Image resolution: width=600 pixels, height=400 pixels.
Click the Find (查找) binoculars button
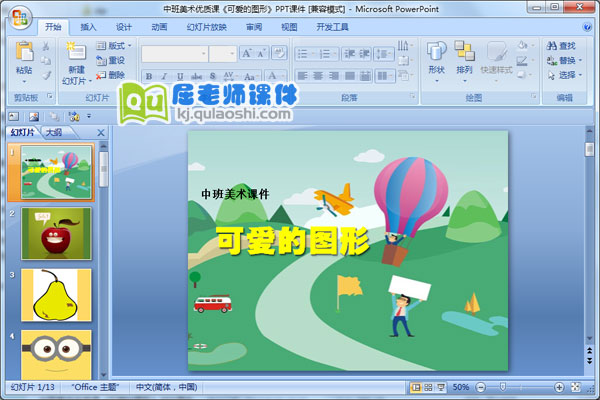[x=561, y=46]
